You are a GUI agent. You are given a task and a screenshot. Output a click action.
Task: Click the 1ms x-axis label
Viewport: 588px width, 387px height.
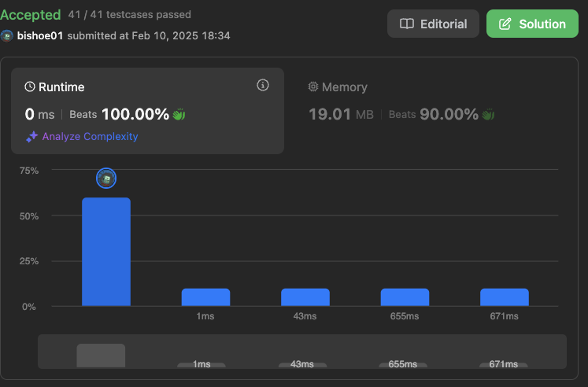coord(205,316)
